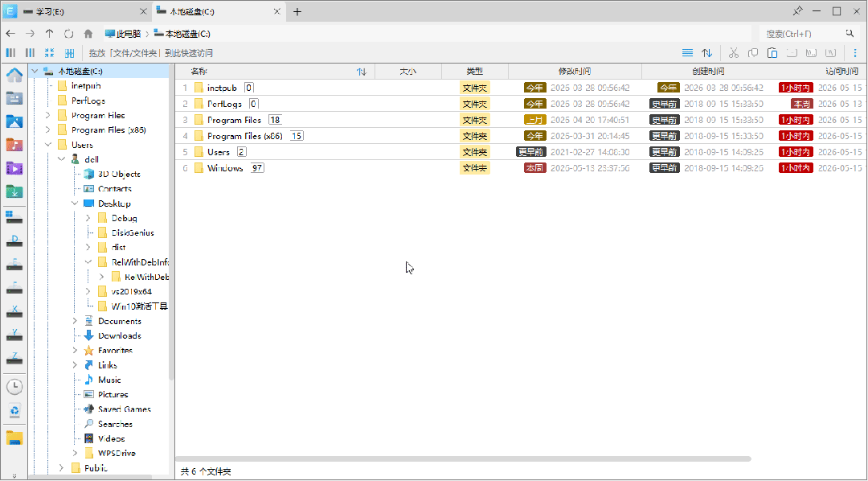The height and width of the screenshot is (481, 868).
Task: Toggle the three-column layout button
Action: (x=10, y=53)
